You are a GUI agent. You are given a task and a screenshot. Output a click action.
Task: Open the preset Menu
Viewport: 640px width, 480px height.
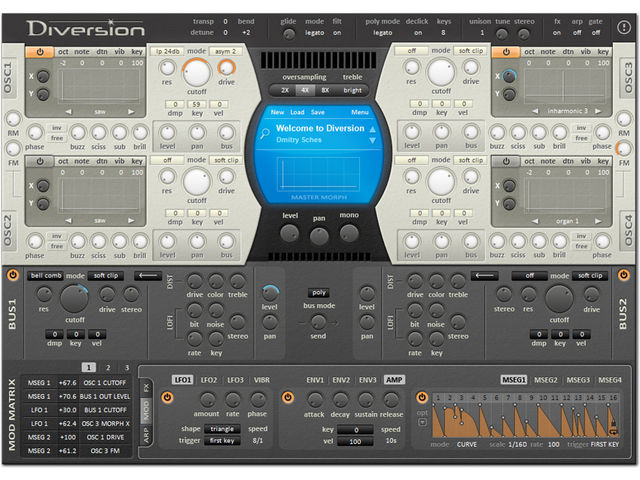(360, 112)
